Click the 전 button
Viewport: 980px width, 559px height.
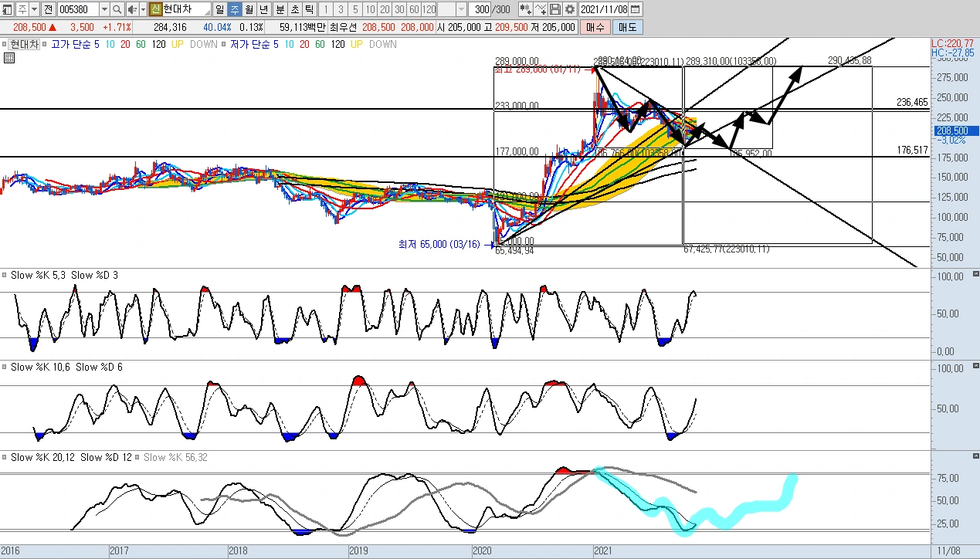[48, 9]
